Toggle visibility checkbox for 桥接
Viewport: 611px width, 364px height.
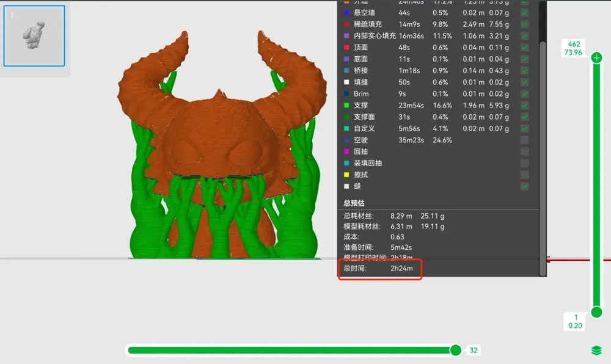[524, 70]
